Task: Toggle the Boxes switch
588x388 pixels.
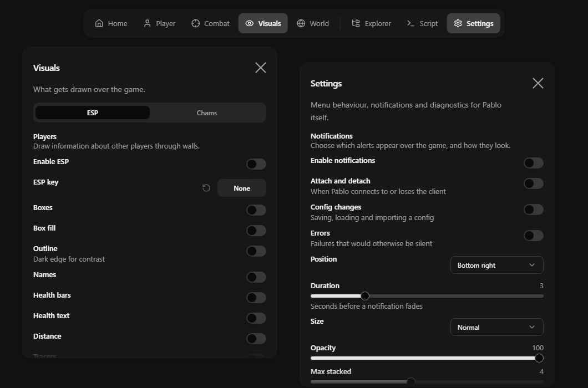Action: click(x=256, y=210)
